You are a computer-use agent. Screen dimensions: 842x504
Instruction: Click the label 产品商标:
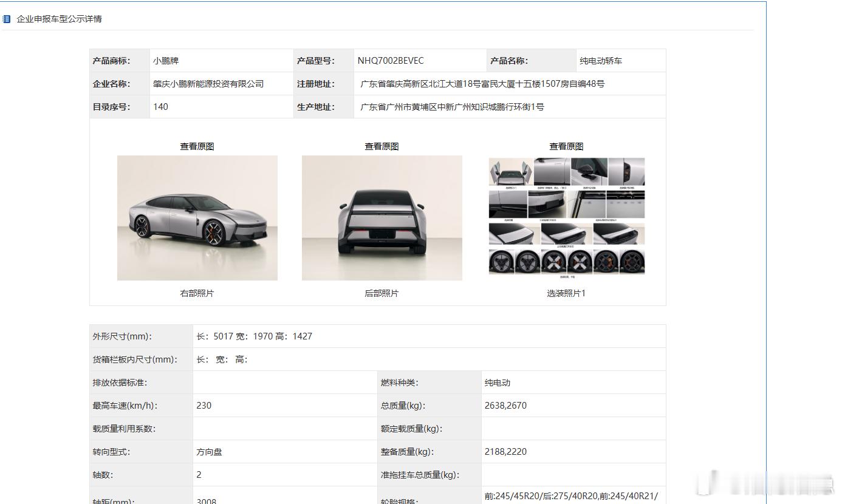click(x=112, y=61)
